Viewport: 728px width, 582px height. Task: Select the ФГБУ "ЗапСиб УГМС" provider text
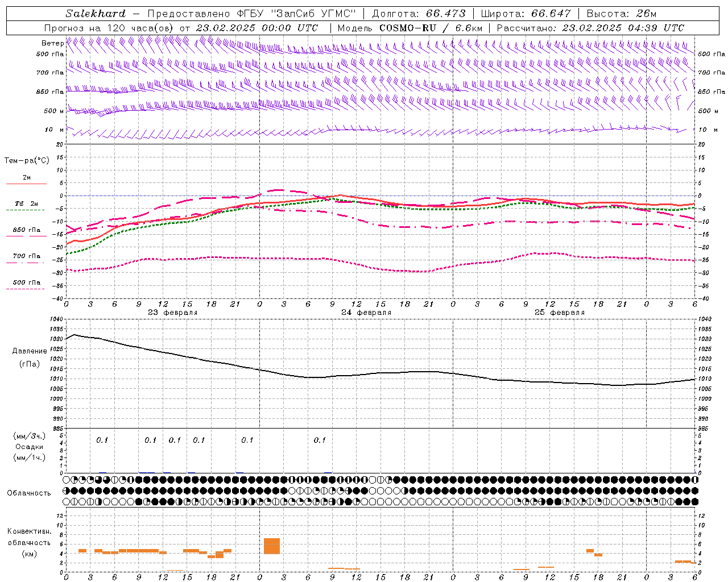pyautogui.click(x=295, y=14)
